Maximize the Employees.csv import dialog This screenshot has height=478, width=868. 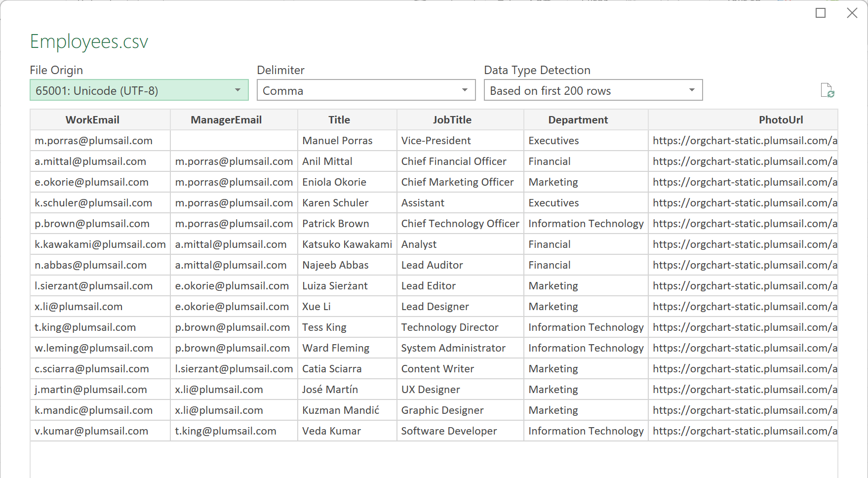pyautogui.click(x=821, y=13)
